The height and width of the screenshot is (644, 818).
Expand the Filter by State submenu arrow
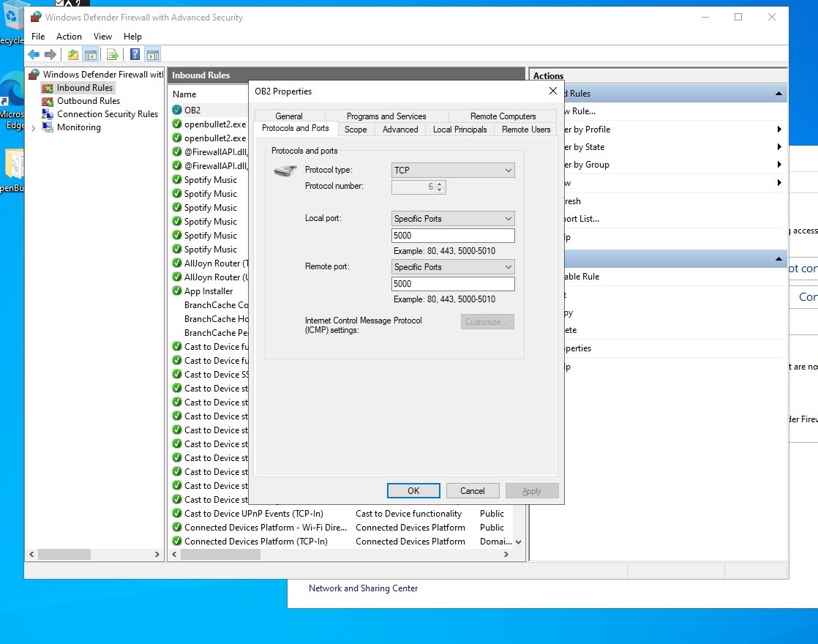pyautogui.click(x=779, y=147)
